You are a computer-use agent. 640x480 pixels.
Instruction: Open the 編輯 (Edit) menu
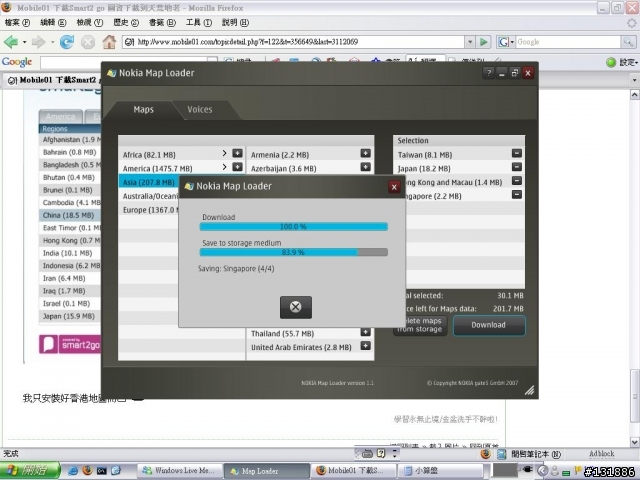tap(53, 22)
